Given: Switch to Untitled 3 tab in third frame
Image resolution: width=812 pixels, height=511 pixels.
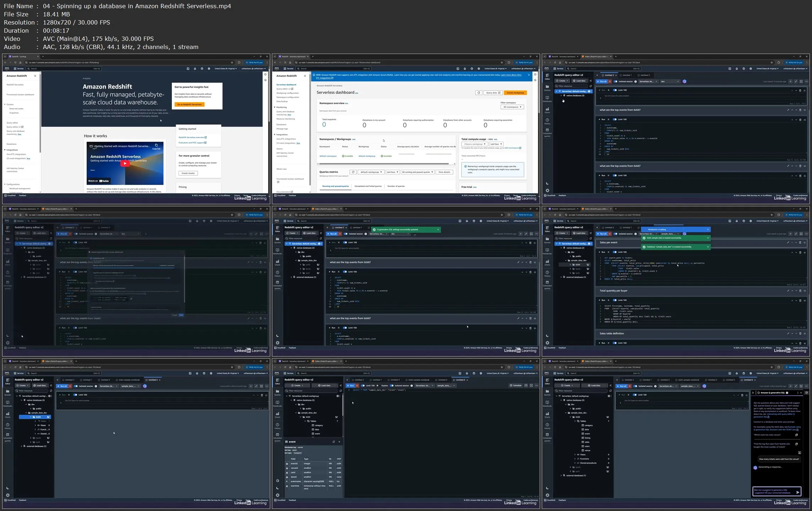Looking at the screenshot, I should click(644, 75).
